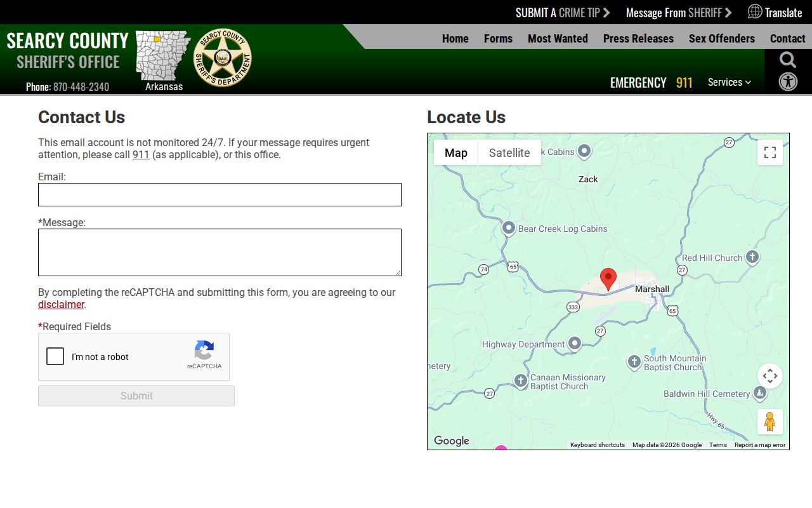Toggle fullscreen view on the map

(x=770, y=152)
